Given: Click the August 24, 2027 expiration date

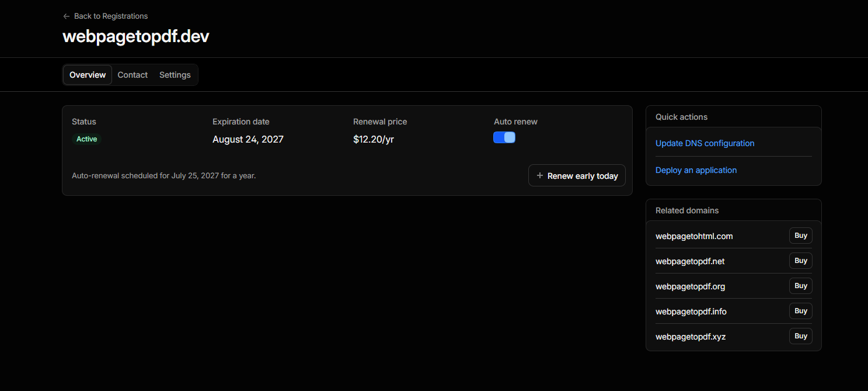Looking at the screenshot, I should click(248, 139).
